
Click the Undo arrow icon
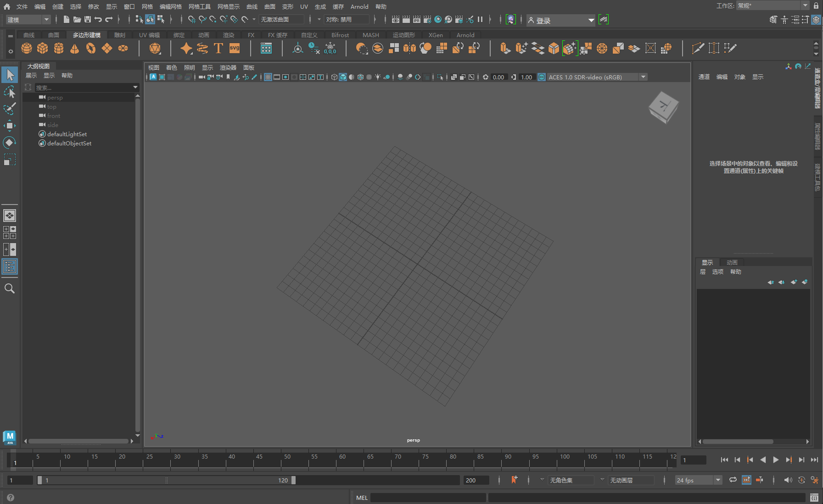[x=98, y=19]
